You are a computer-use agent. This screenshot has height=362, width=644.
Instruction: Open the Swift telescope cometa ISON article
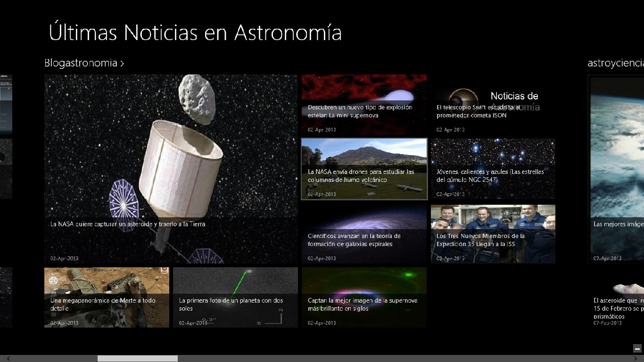click(x=493, y=105)
